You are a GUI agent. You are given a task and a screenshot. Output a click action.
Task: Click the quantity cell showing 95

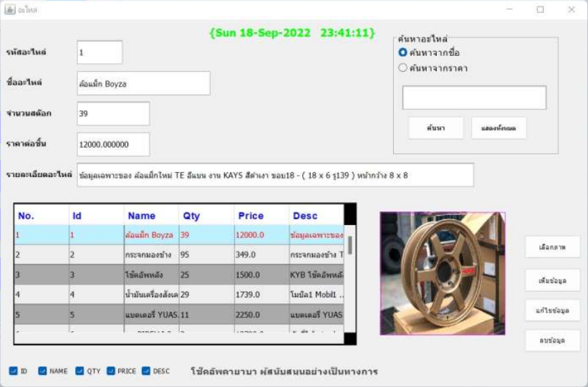[207, 254]
